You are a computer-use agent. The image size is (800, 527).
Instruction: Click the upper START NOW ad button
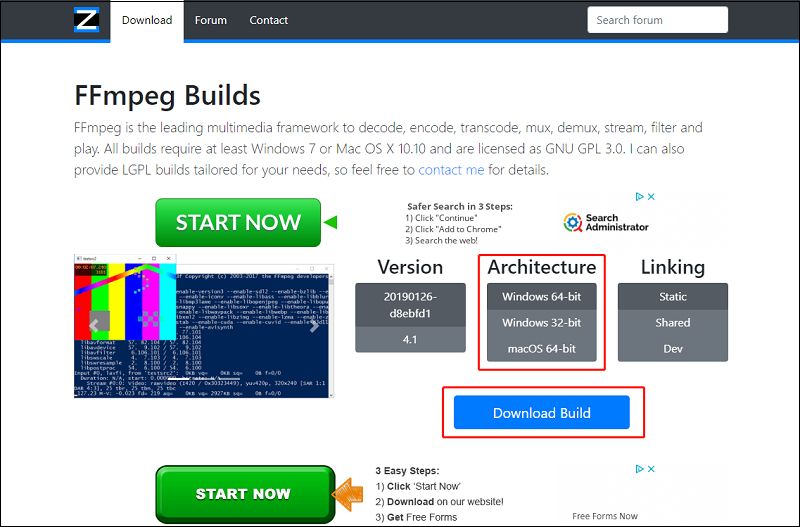point(238,222)
